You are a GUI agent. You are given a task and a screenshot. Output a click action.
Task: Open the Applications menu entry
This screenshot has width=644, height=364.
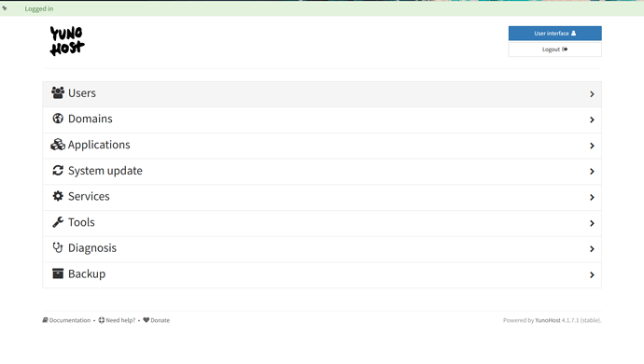tap(322, 146)
